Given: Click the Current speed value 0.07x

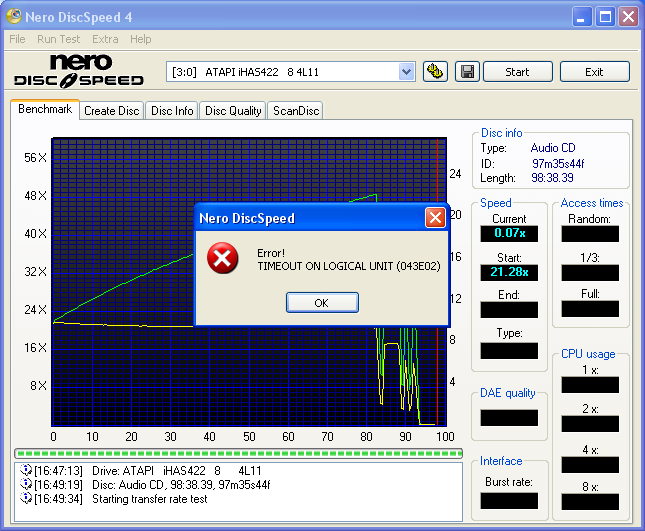Looking at the screenshot, I should click(x=509, y=233).
